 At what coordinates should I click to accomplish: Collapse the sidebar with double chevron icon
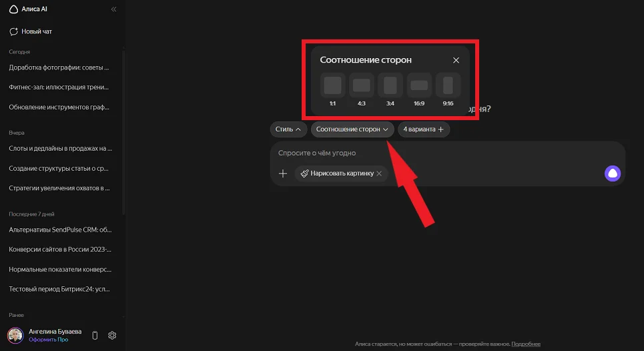pyautogui.click(x=113, y=9)
